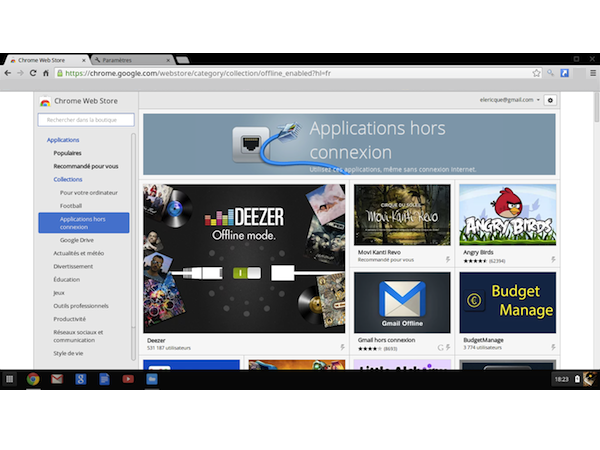Click the lightning icon on Angry Birds card
Screen dimensions: 600x450
(553, 259)
